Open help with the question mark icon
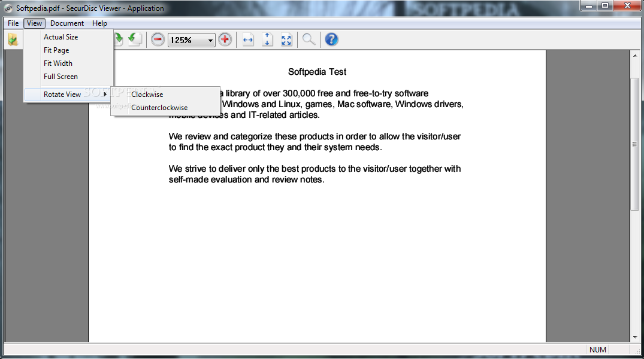Screen dimensions: 644x359 331,40
